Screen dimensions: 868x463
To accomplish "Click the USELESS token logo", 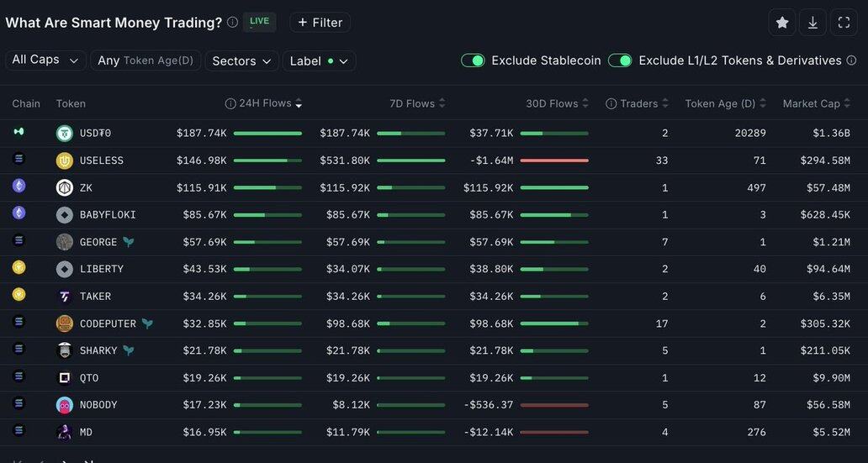I will (65, 160).
